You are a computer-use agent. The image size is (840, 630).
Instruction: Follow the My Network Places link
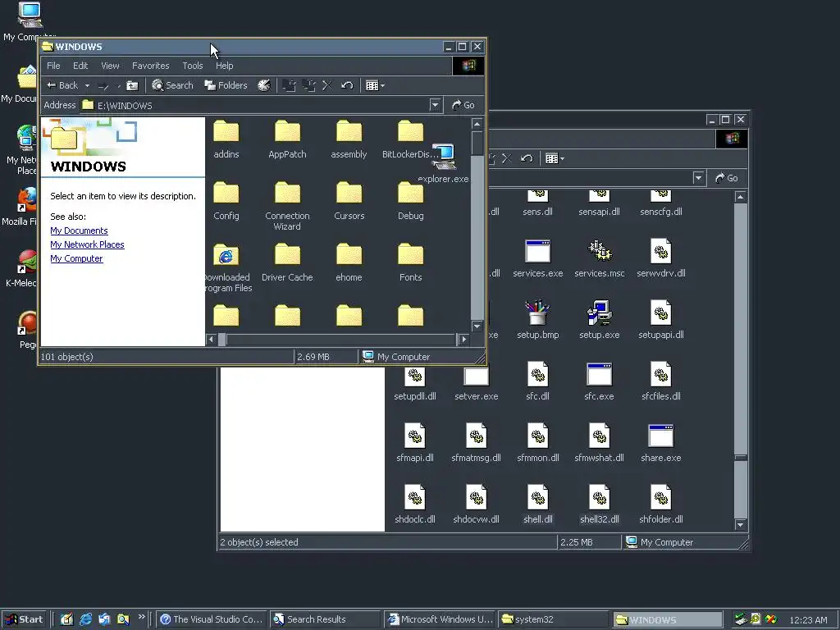coord(87,244)
